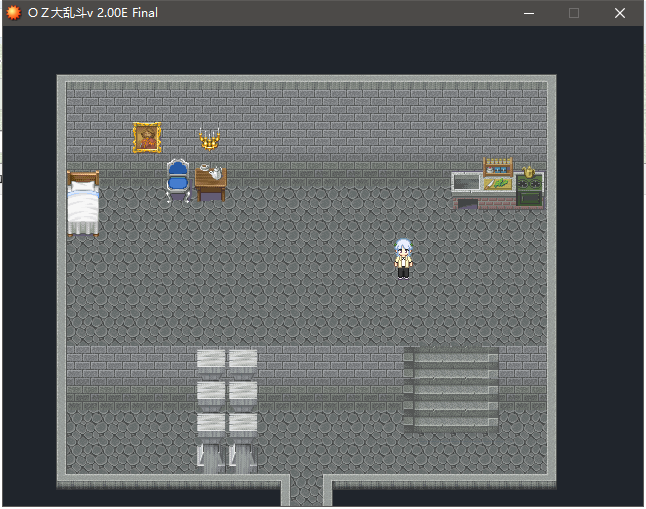Click the orange sun app icon in title bar
Image resolution: width=646 pixels, height=509 pixels.
(x=14, y=13)
